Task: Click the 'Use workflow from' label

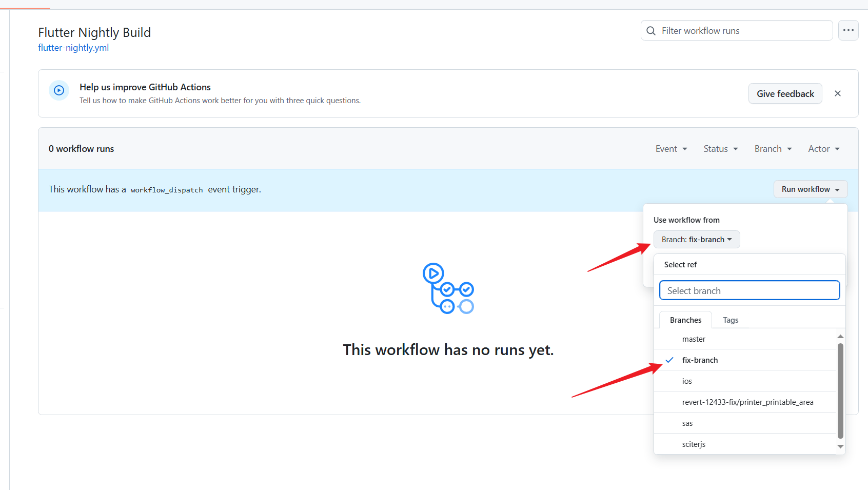Action: click(x=686, y=220)
